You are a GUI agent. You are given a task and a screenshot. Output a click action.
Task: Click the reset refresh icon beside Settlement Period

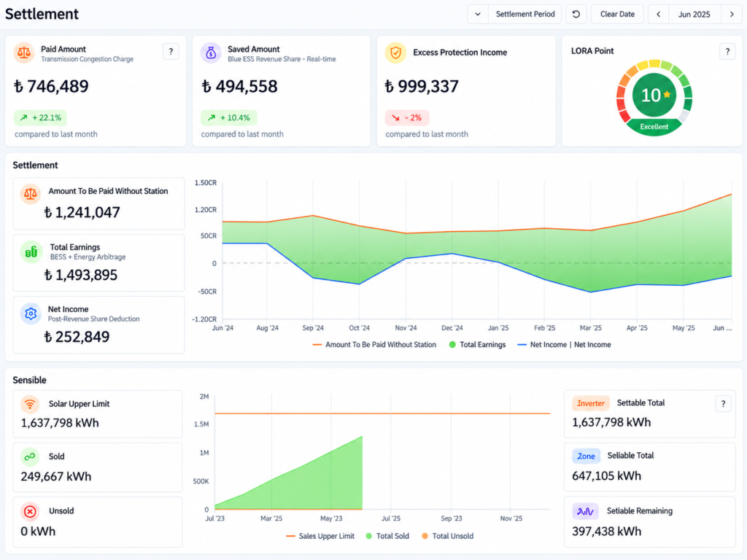[576, 15]
